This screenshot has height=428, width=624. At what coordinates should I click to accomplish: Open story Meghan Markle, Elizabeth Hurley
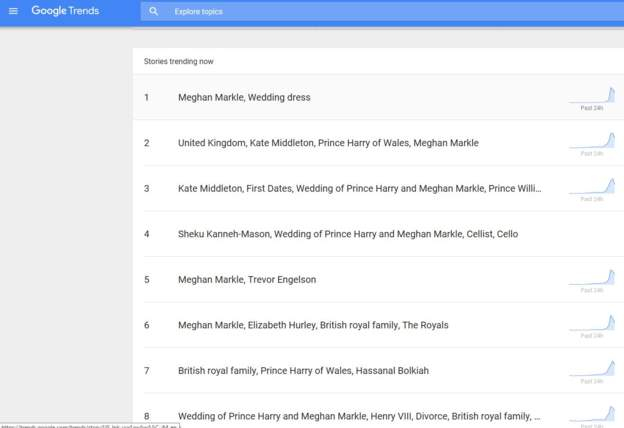coord(313,325)
